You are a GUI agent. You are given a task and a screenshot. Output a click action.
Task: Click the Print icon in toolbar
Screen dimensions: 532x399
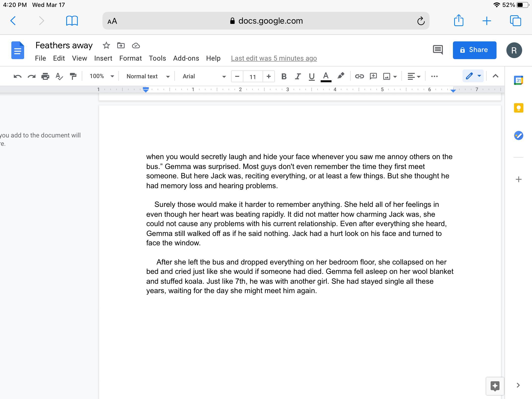(x=45, y=76)
